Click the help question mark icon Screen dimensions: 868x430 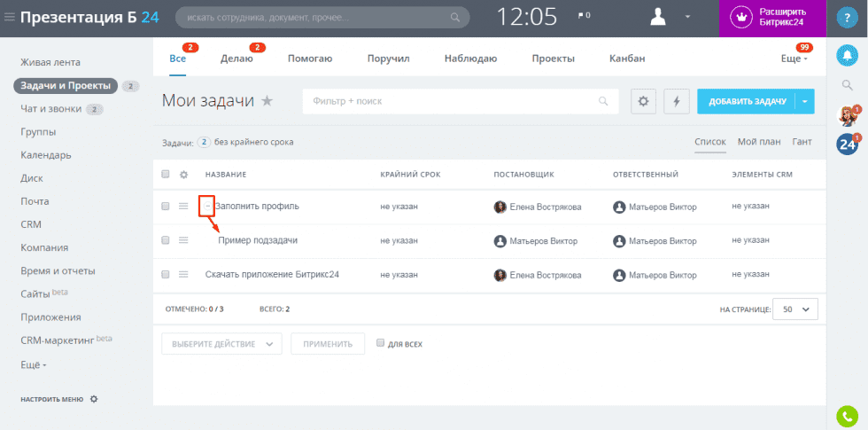[847, 18]
